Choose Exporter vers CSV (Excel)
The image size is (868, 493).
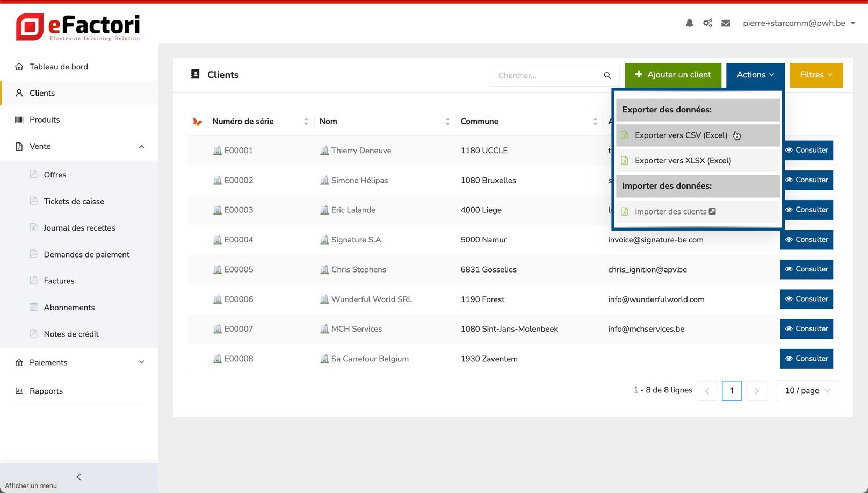(681, 135)
